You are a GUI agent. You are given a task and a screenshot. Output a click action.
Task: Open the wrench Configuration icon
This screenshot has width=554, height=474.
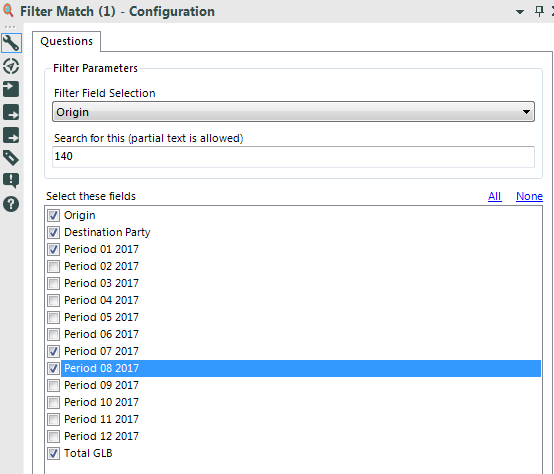(x=11, y=43)
